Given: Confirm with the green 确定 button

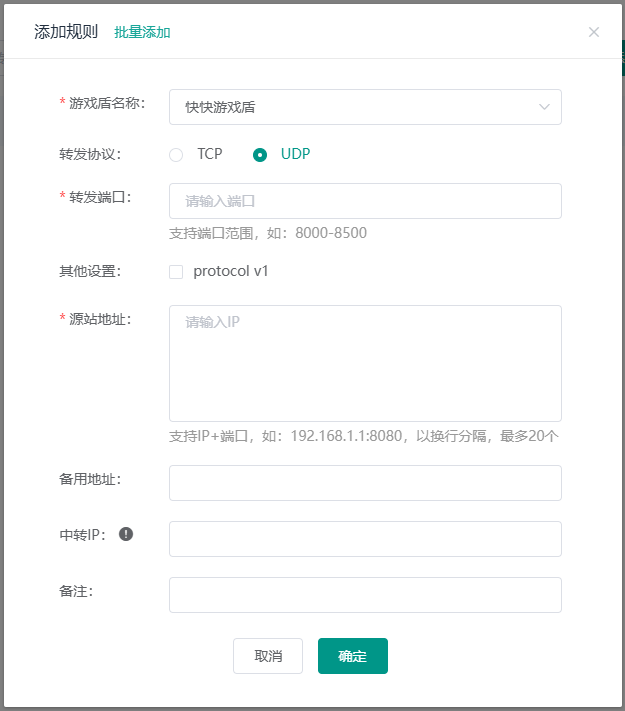Looking at the screenshot, I should (x=352, y=656).
